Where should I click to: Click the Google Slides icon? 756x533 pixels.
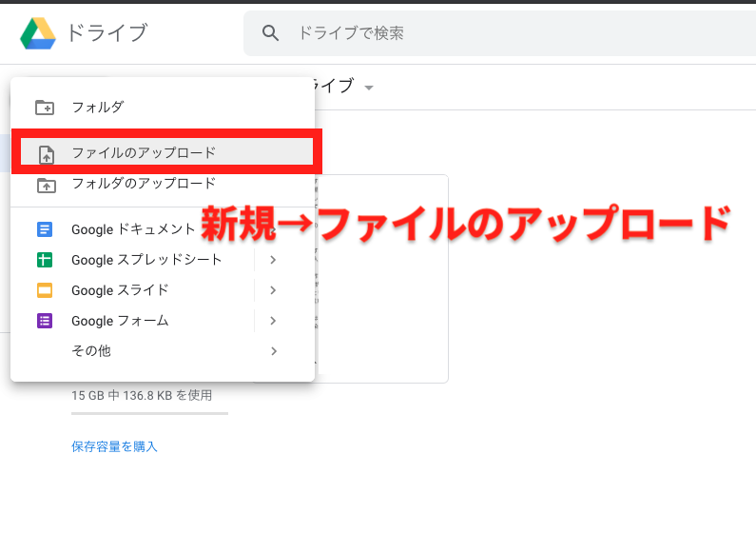45,290
